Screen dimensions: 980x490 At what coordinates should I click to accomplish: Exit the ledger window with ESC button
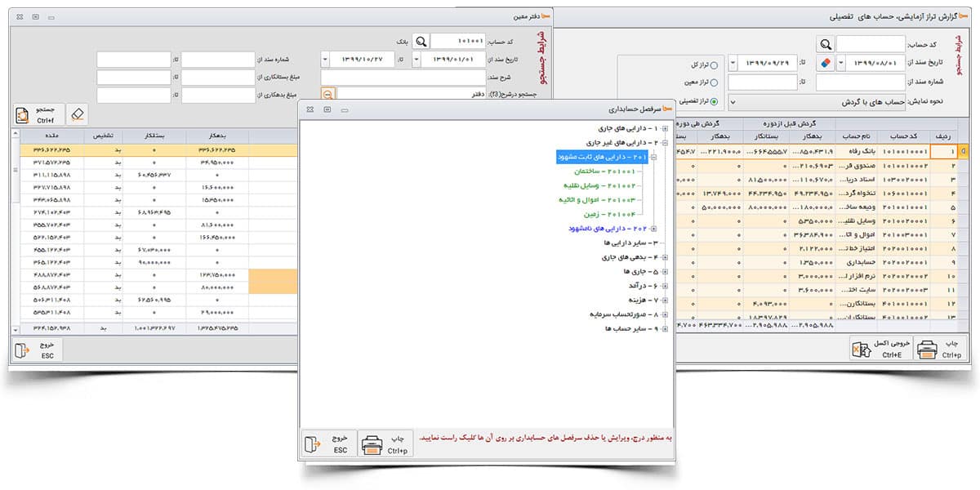coord(37,350)
